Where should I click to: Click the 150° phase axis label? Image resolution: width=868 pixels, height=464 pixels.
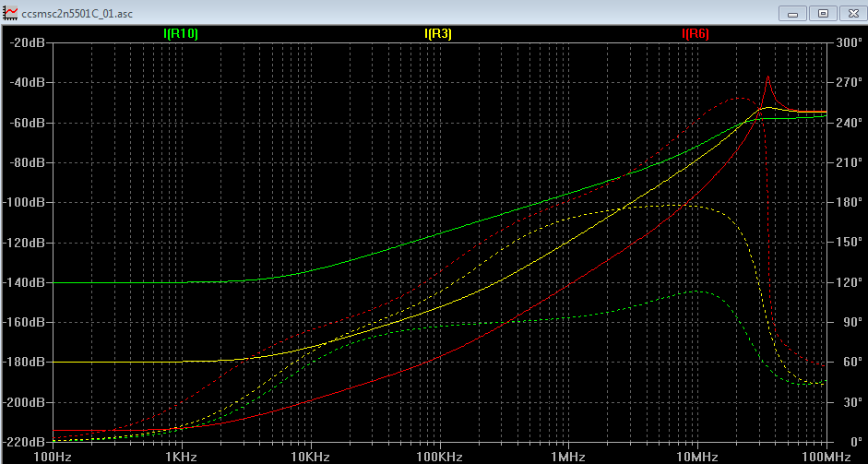tap(849, 243)
